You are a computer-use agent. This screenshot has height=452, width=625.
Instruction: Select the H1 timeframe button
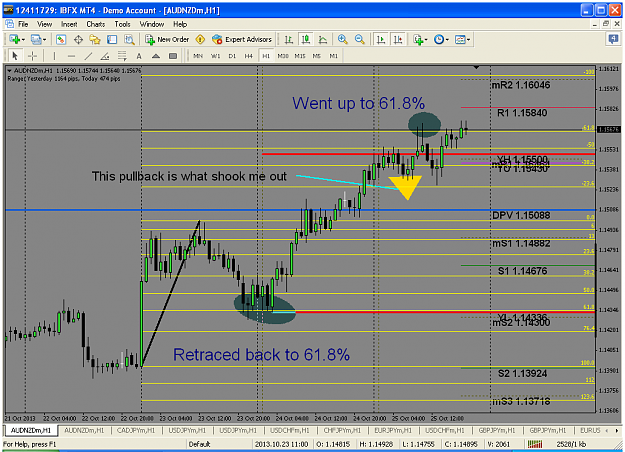(x=266, y=56)
